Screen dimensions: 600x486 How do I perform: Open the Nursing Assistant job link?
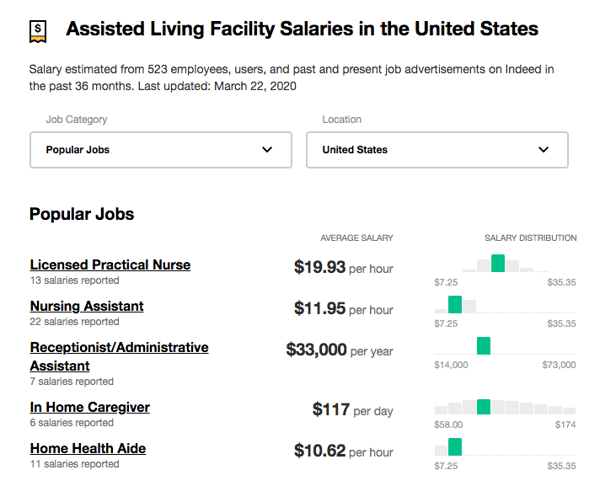[x=87, y=306]
